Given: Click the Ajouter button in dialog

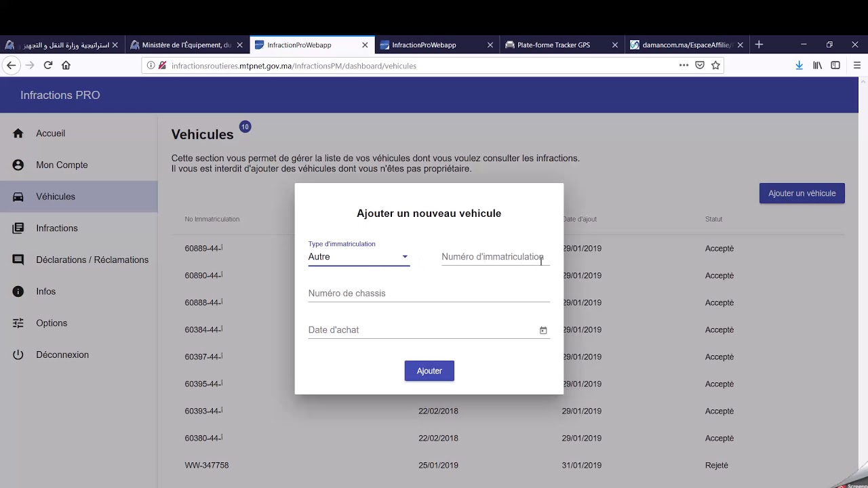Looking at the screenshot, I should 429,371.
